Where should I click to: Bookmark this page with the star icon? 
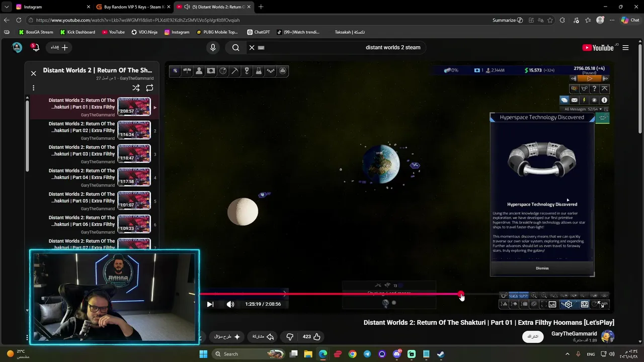pyautogui.click(x=550, y=20)
